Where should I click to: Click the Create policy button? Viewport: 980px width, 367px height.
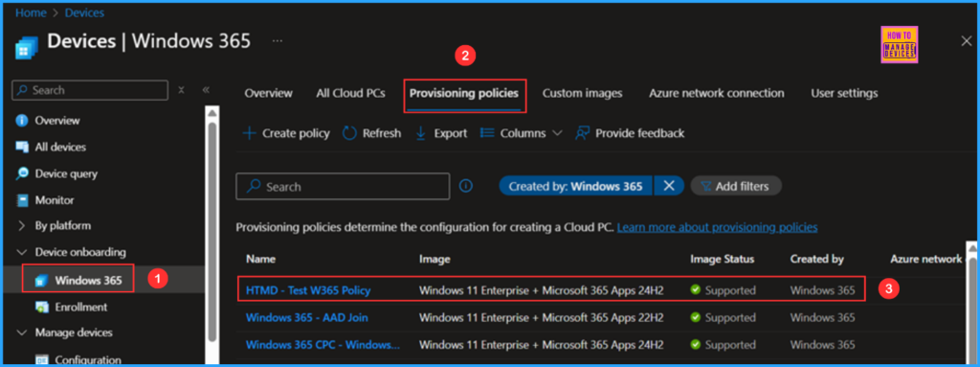pos(285,133)
